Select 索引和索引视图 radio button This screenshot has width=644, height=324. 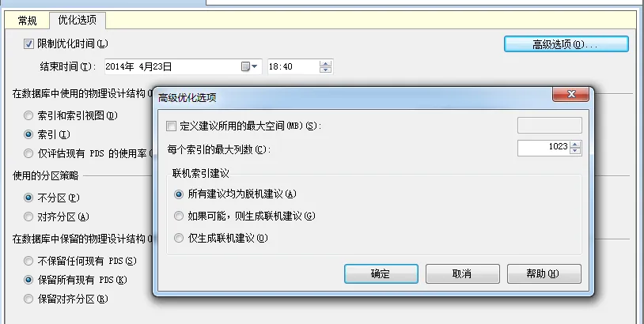tap(28, 115)
